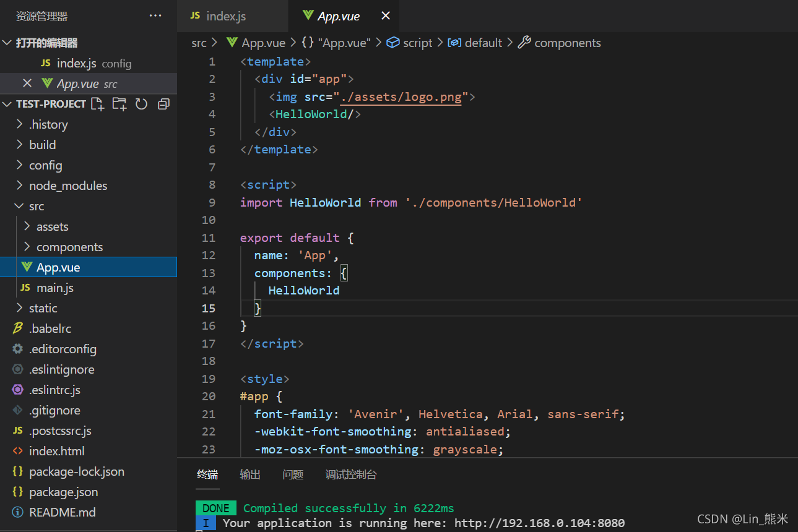Open index.html in the file tree

[89, 451]
